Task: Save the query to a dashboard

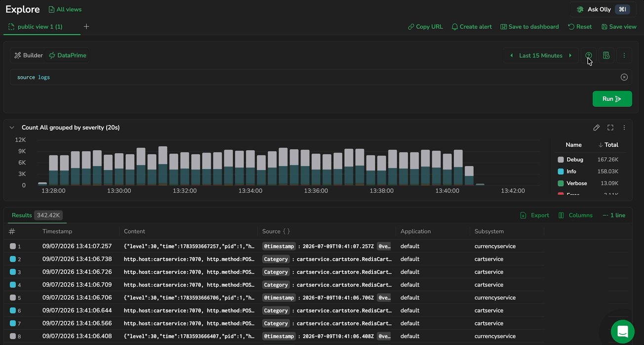Action: click(529, 27)
